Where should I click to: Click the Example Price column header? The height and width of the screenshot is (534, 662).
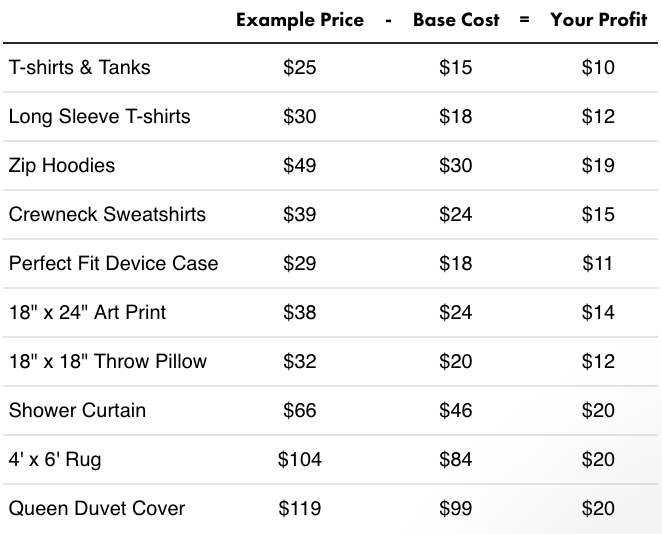click(x=300, y=20)
